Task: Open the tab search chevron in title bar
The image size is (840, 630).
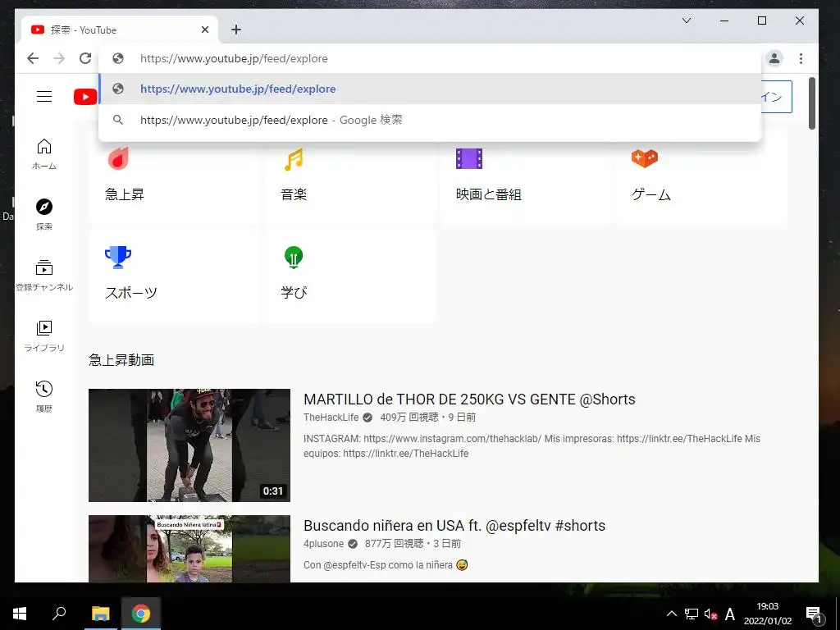Action: pyautogui.click(x=687, y=21)
